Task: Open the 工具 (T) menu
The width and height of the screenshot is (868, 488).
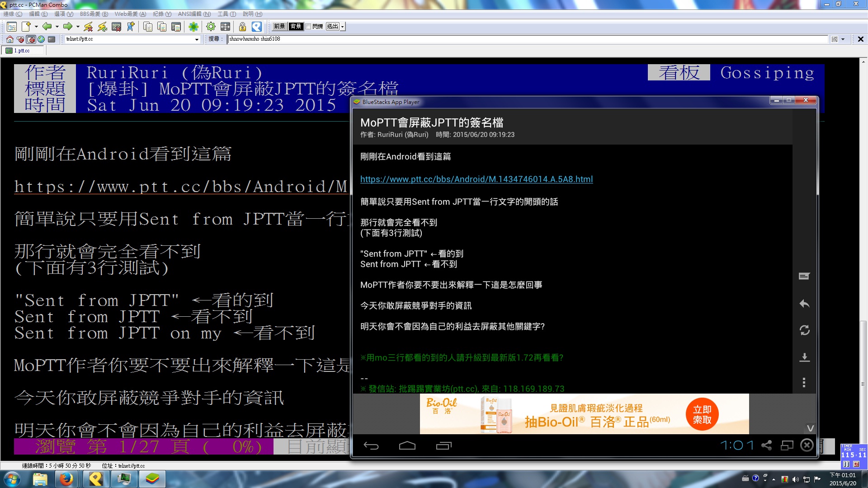Action: (227, 14)
